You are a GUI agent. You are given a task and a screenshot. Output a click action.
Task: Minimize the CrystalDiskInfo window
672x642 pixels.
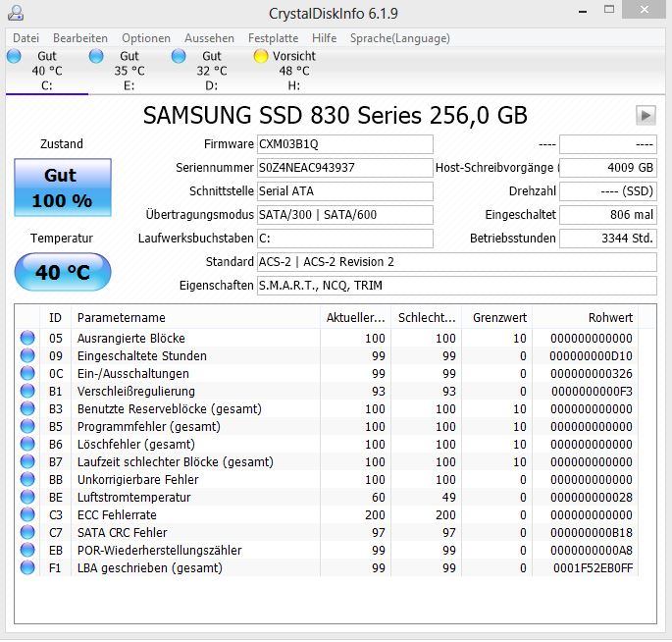pyautogui.click(x=583, y=11)
